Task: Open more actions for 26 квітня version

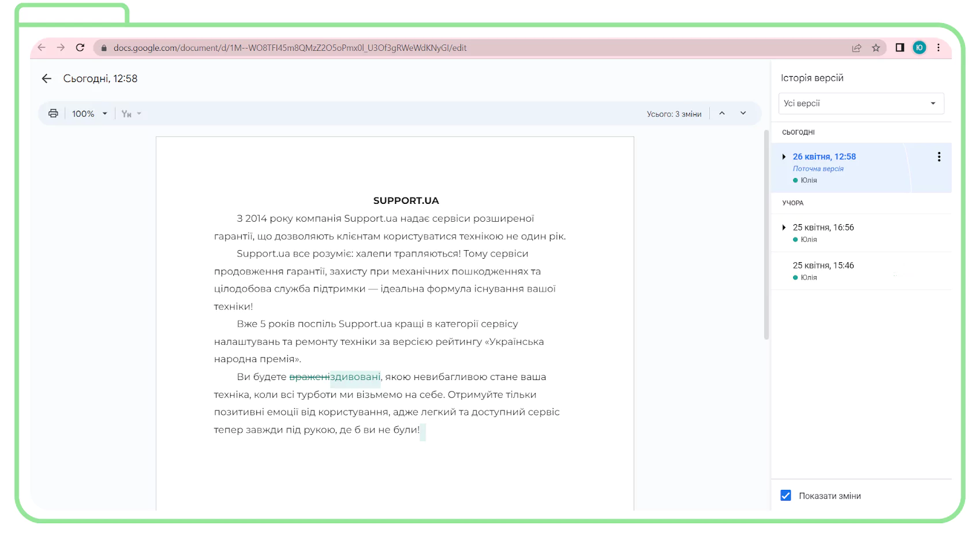Action: click(x=939, y=157)
